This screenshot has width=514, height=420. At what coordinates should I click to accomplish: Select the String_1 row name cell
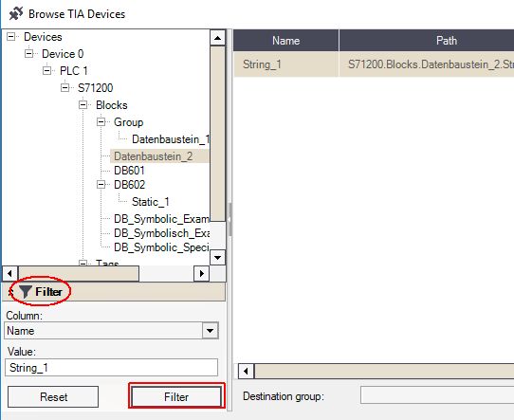pyautogui.click(x=285, y=64)
